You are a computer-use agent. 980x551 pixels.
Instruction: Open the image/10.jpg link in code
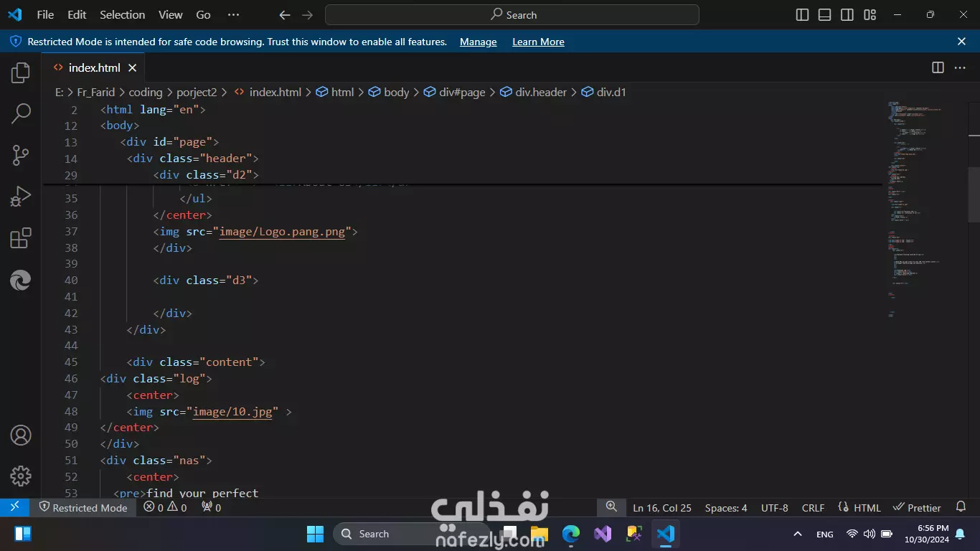click(232, 411)
